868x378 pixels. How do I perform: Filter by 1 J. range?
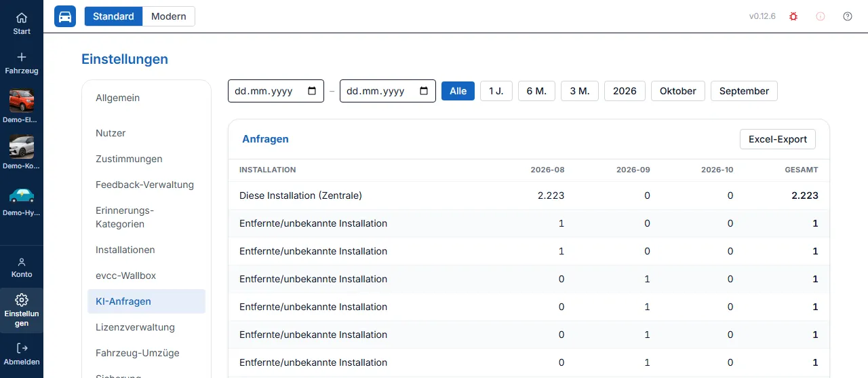click(x=496, y=91)
